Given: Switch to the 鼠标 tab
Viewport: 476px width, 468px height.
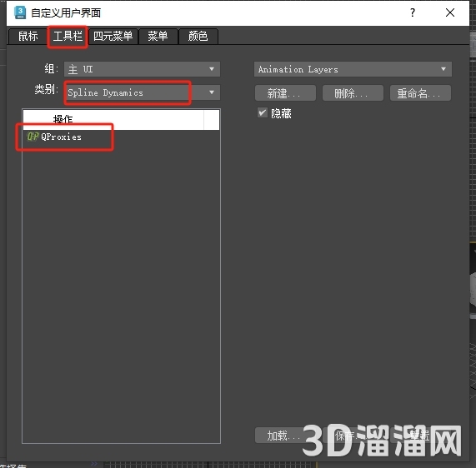Looking at the screenshot, I should click(28, 37).
